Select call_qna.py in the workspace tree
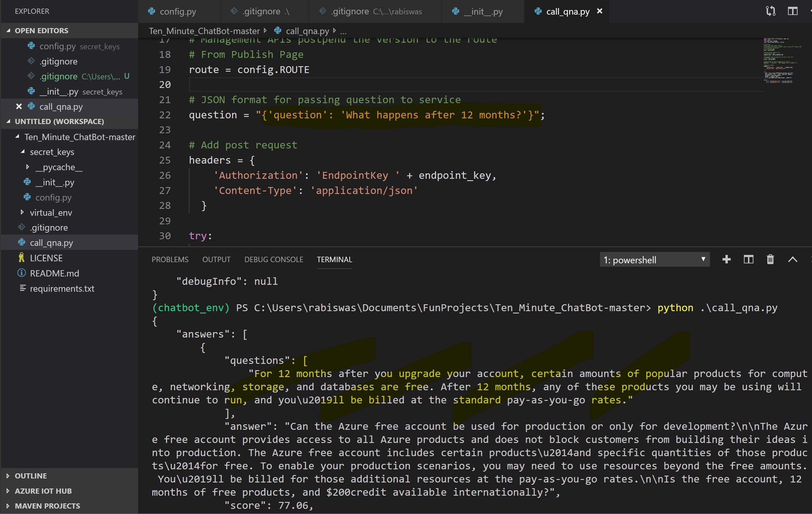This screenshot has height=514, width=812. click(69, 242)
